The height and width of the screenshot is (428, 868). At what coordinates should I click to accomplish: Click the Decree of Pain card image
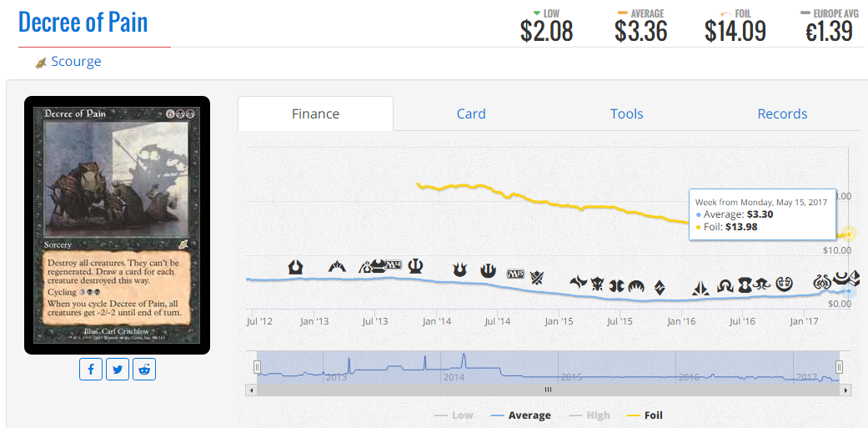[x=117, y=225]
